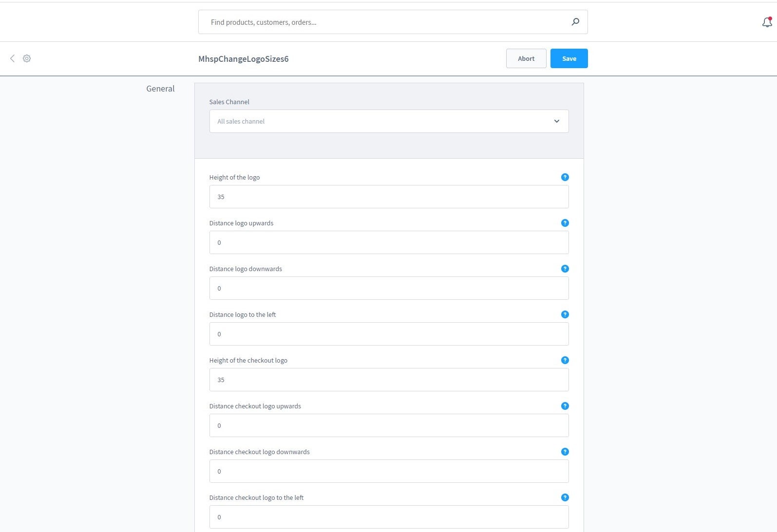Viewport: 777px width, 532px height.
Task: Go back with the left chevron arrow
Action: [12, 58]
